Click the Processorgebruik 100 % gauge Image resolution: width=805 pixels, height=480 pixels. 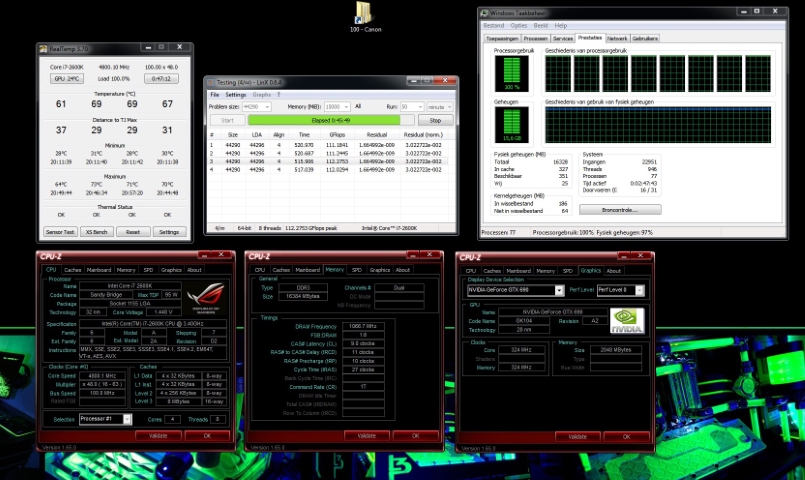[x=511, y=73]
